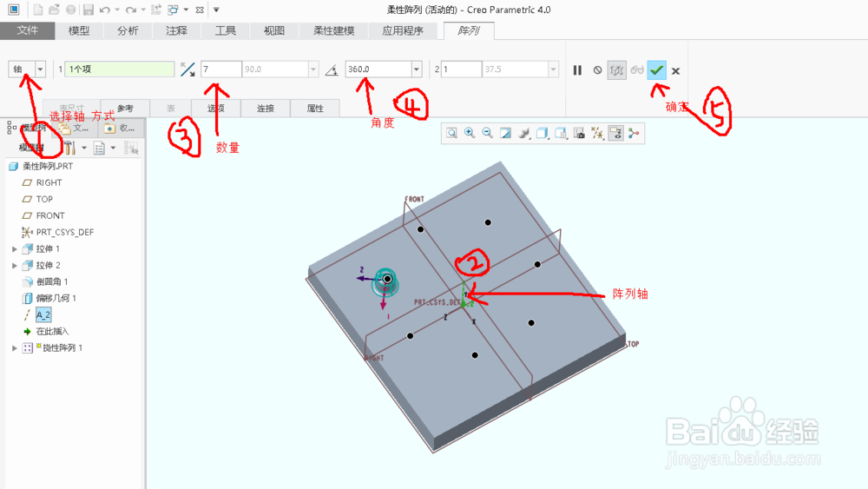This screenshot has width=868, height=489.
Task: Open the pattern type 轴 dropdown
Action: (x=41, y=69)
